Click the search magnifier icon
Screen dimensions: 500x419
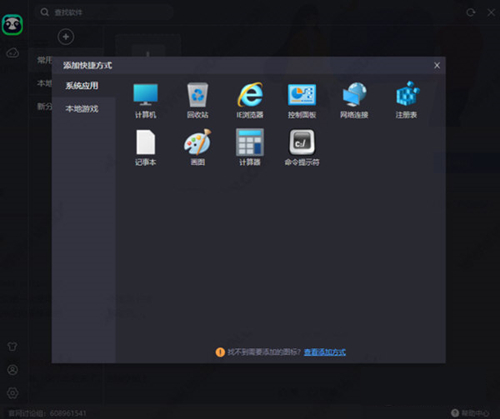click(x=45, y=12)
